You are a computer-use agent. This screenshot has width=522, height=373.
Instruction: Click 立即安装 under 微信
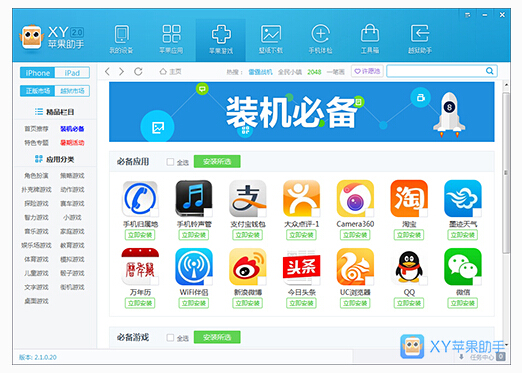[x=463, y=303]
